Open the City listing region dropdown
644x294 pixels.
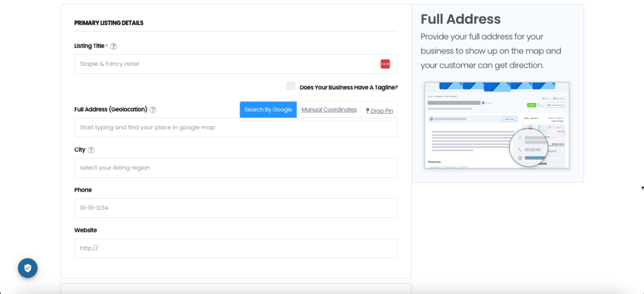click(236, 168)
